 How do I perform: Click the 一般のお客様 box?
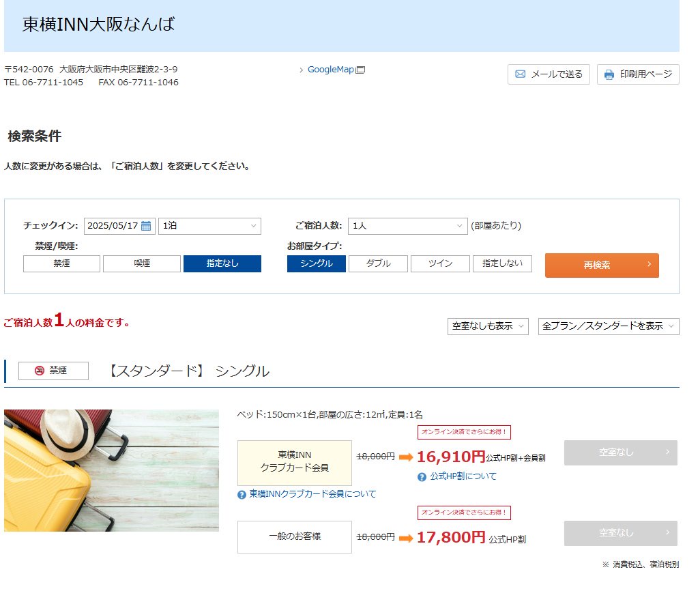click(295, 536)
